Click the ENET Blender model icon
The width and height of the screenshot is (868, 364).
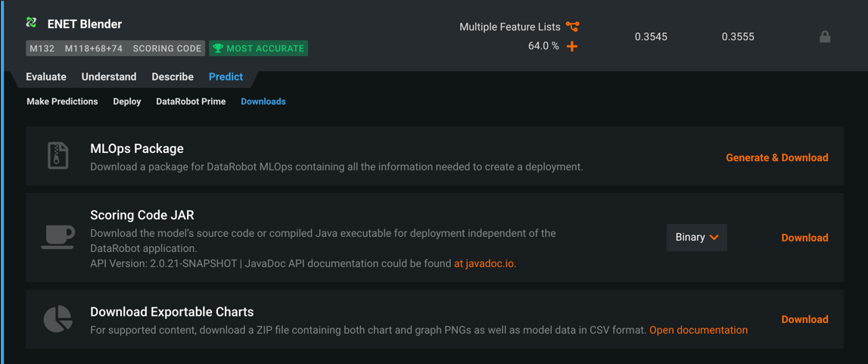pos(32,23)
